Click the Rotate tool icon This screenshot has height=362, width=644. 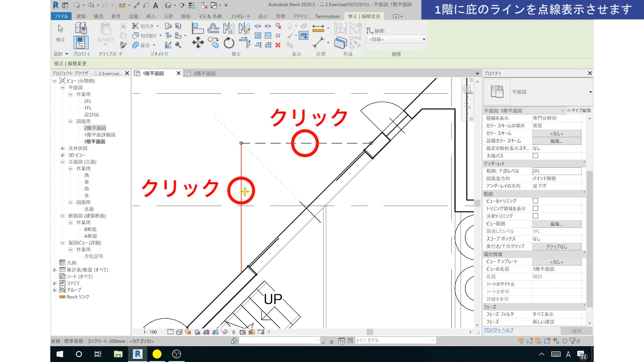[x=229, y=43]
